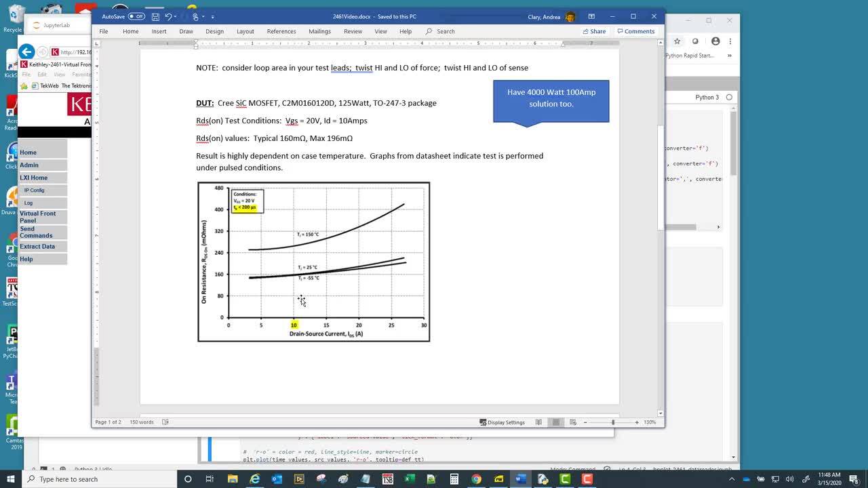This screenshot has height=488, width=868.
Task: Click the Comments icon in Word's ribbon area
Action: coord(636,31)
